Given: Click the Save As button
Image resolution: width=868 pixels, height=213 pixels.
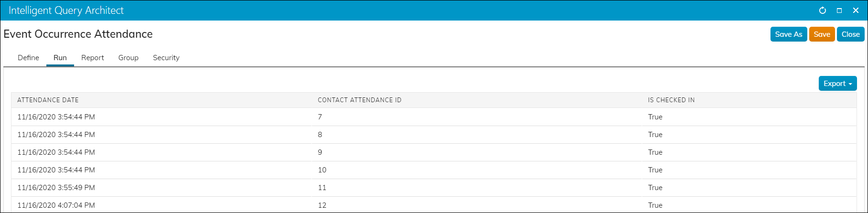Looking at the screenshot, I should point(789,34).
